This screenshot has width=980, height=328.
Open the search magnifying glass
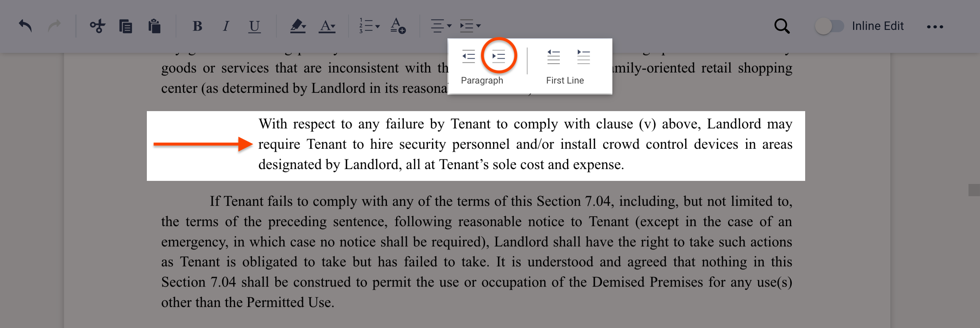coord(781,26)
